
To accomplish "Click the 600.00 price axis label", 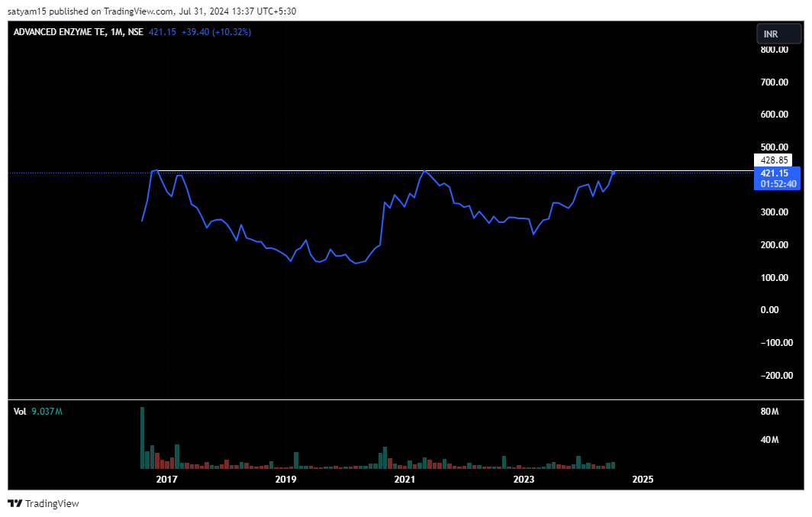I will (774, 115).
